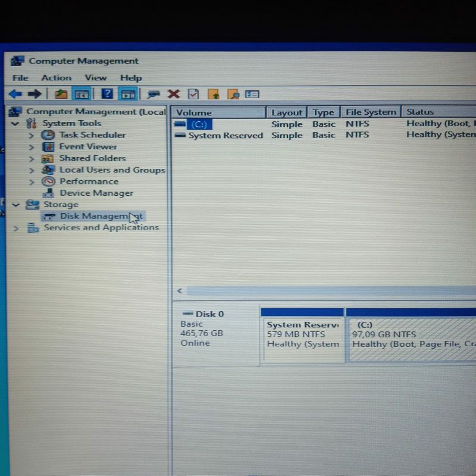Open the File menu
This screenshot has height=476, width=476.
20,78
